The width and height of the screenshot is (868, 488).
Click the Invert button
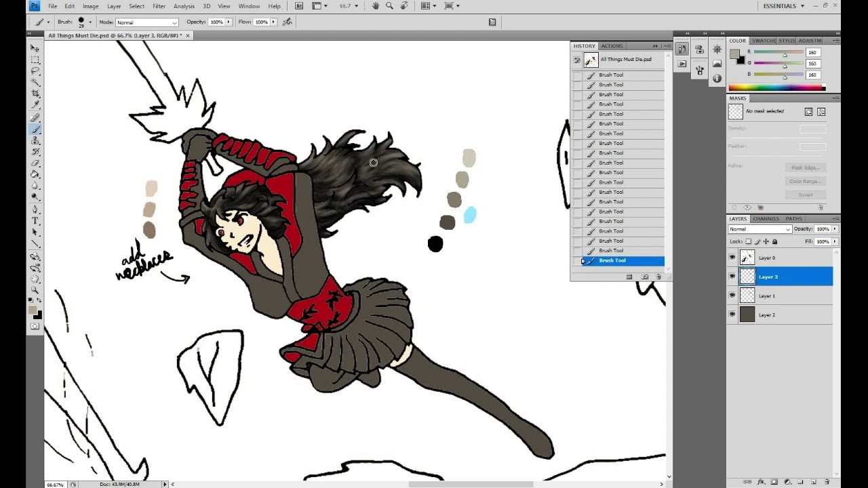click(806, 195)
